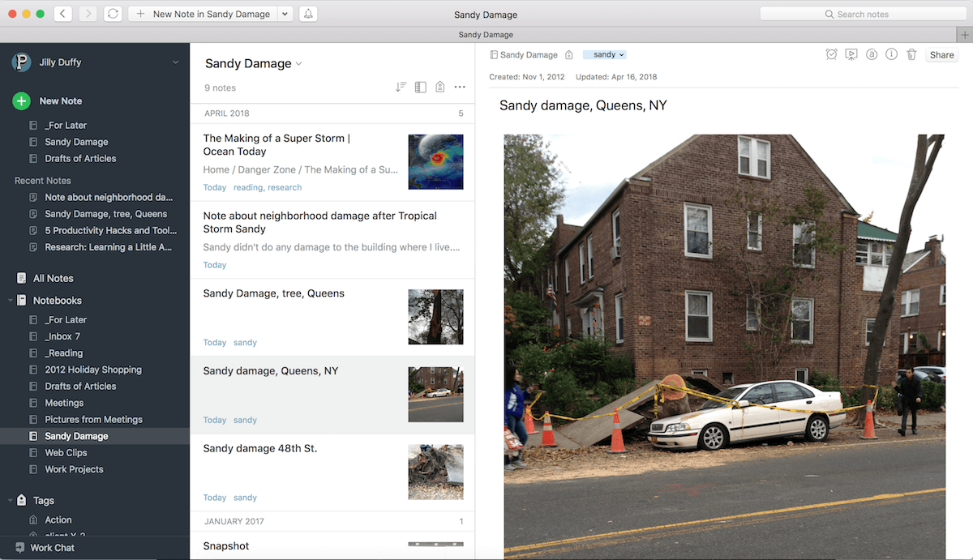Click the tag lock icon beside Sandy Damage notebook

568,55
